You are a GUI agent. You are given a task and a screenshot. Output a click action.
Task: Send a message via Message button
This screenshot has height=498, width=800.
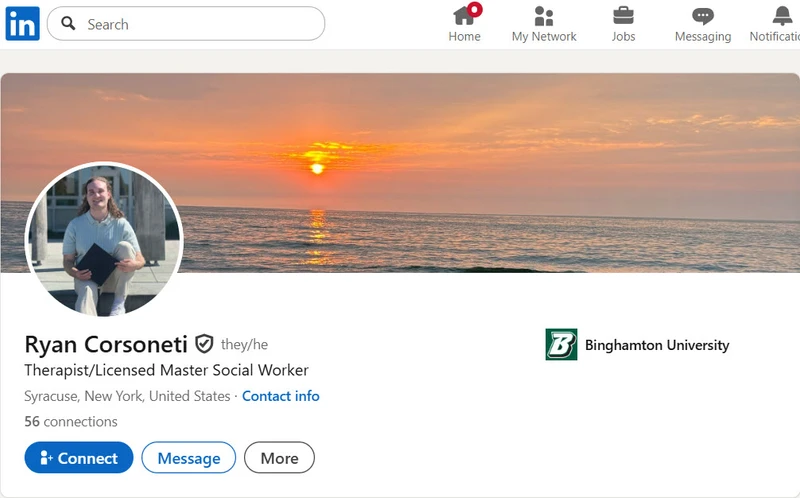coord(189,458)
